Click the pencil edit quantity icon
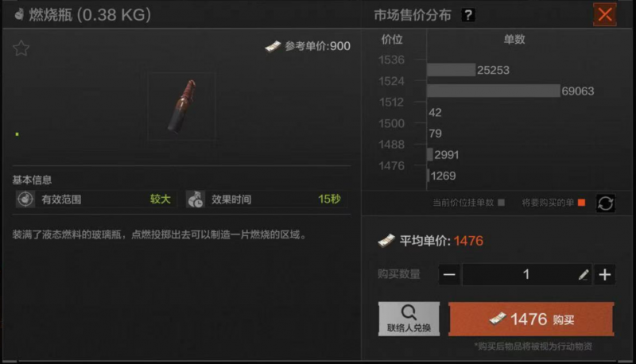 [x=584, y=275]
